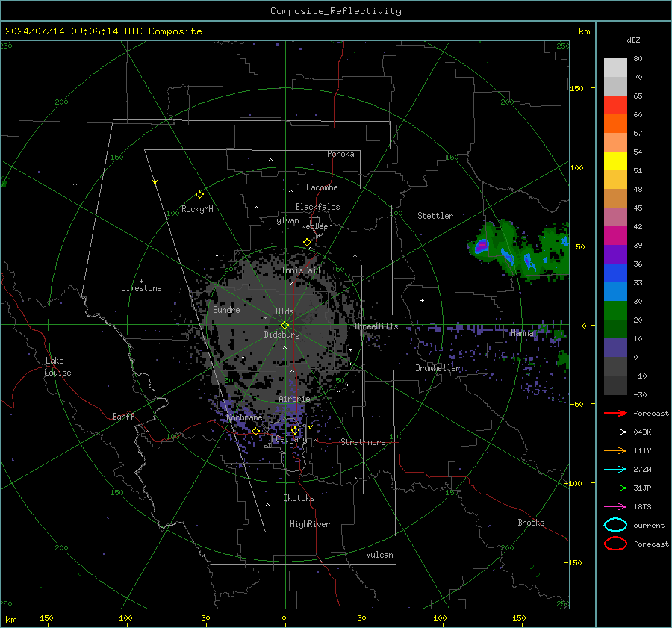
Task: Click the Drumheller city label
Action: pyautogui.click(x=438, y=368)
